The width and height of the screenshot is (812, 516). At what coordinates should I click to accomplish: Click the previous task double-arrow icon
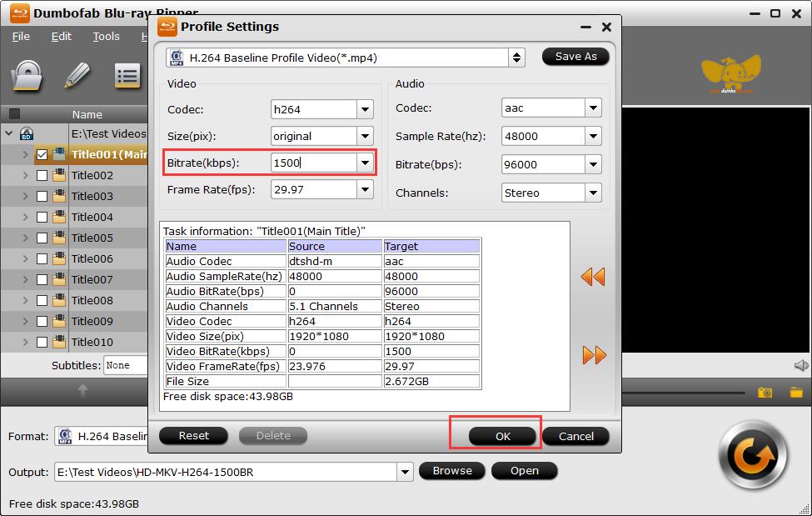click(x=593, y=277)
